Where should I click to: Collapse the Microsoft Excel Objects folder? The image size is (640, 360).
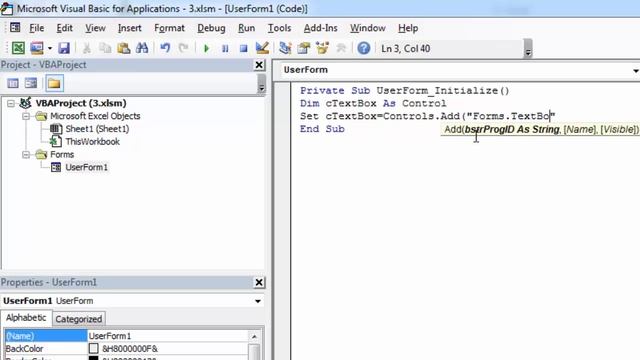click(x=26, y=116)
